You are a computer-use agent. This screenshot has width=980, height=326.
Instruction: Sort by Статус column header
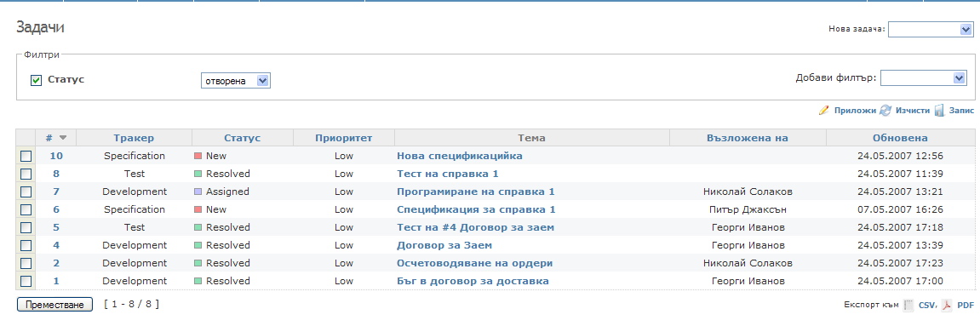tap(243, 138)
